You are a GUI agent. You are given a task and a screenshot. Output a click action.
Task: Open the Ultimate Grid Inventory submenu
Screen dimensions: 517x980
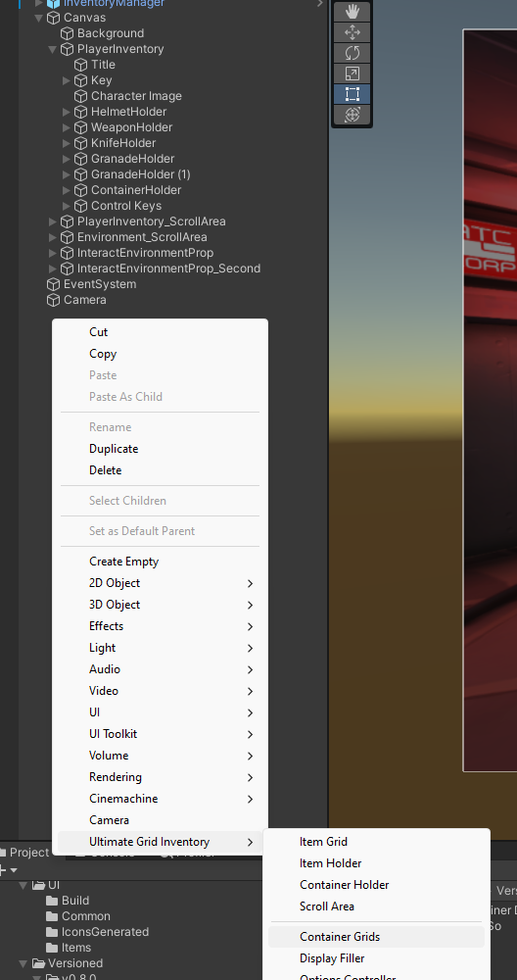point(160,842)
